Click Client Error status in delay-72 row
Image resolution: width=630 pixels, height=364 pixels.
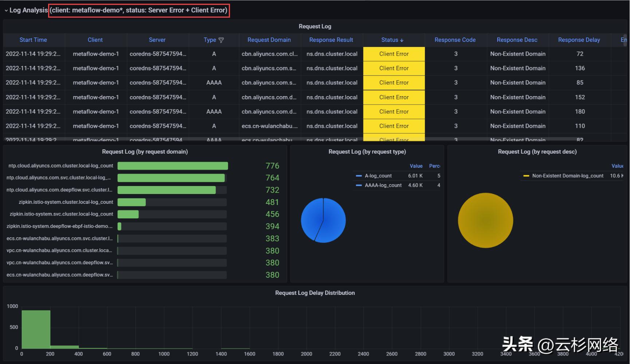coord(394,54)
